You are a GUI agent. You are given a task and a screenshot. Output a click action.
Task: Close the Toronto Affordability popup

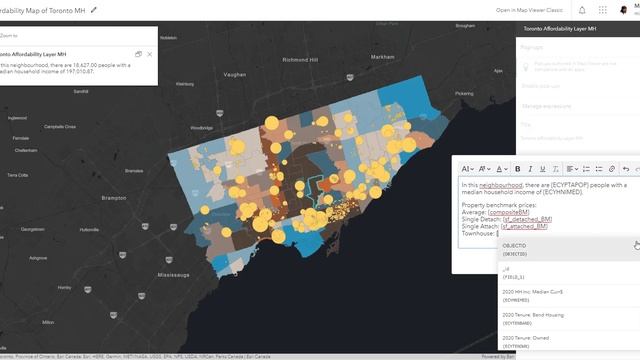[150, 54]
